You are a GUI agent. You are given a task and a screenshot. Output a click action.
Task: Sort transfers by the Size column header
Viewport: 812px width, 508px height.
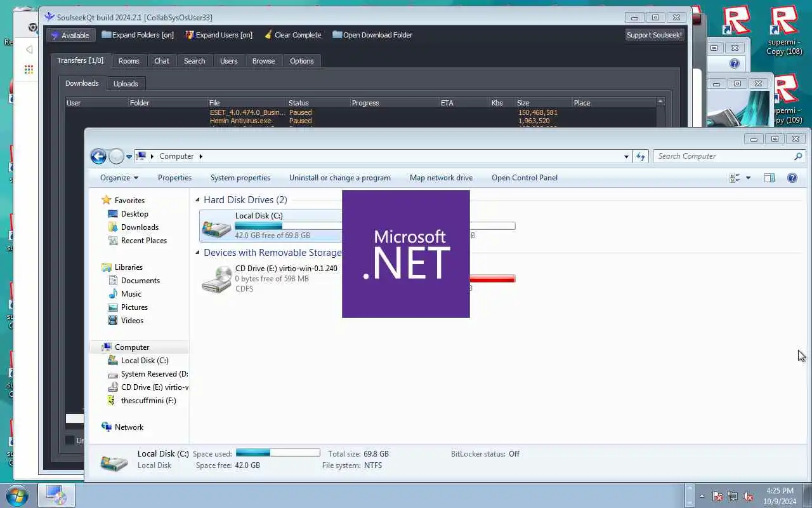click(x=544, y=103)
